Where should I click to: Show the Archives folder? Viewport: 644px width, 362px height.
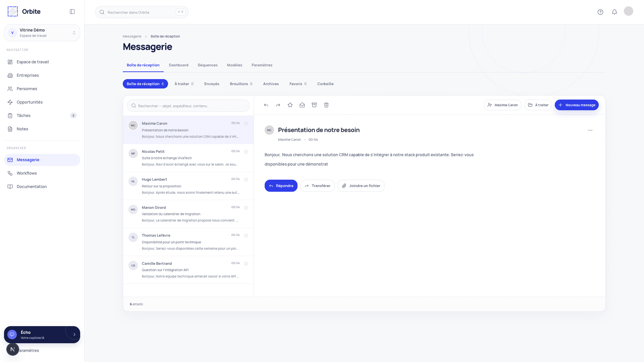271,84
